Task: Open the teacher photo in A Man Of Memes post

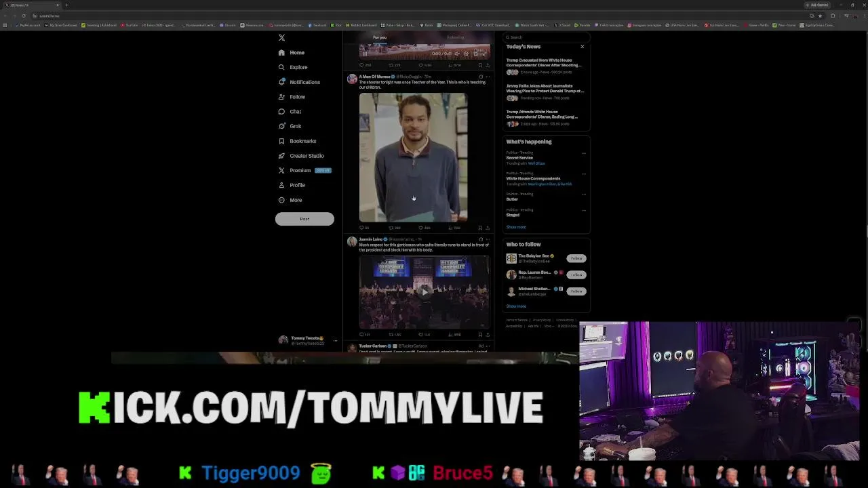Action: [413, 157]
